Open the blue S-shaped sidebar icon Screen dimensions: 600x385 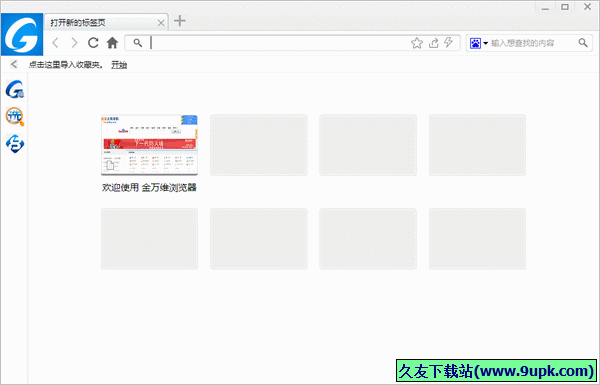tap(15, 144)
